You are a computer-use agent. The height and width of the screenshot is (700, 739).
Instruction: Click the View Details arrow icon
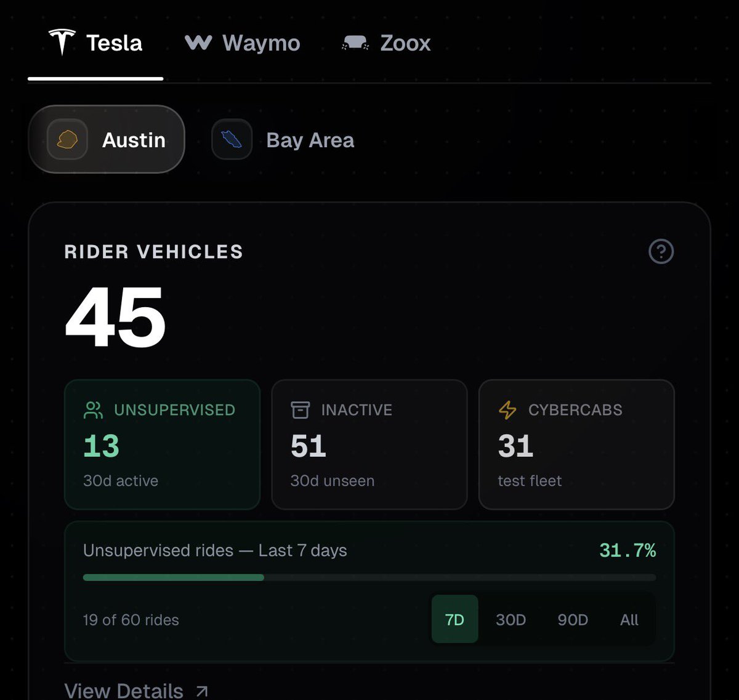(x=201, y=691)
